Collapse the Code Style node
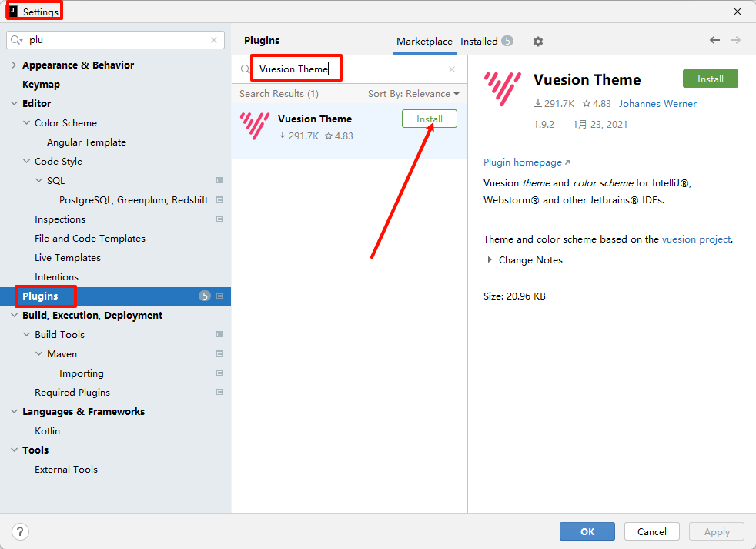Screen dimensions: 756x549 (x=26, y=162)
